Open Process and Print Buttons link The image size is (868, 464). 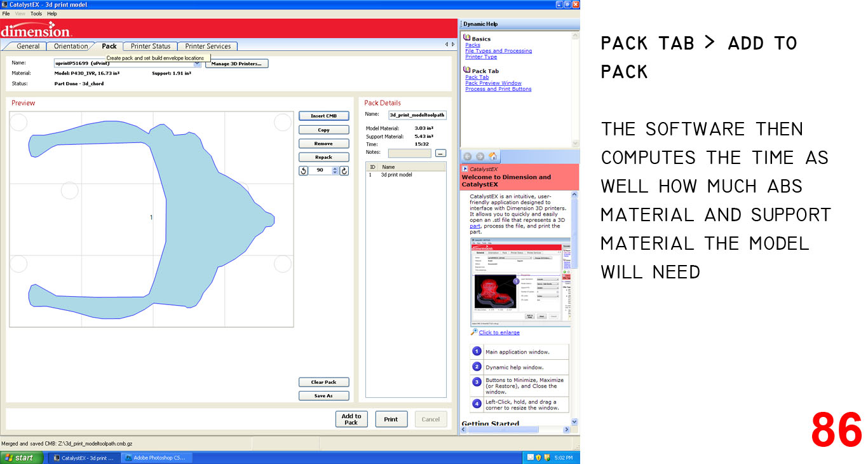(498, 89)
